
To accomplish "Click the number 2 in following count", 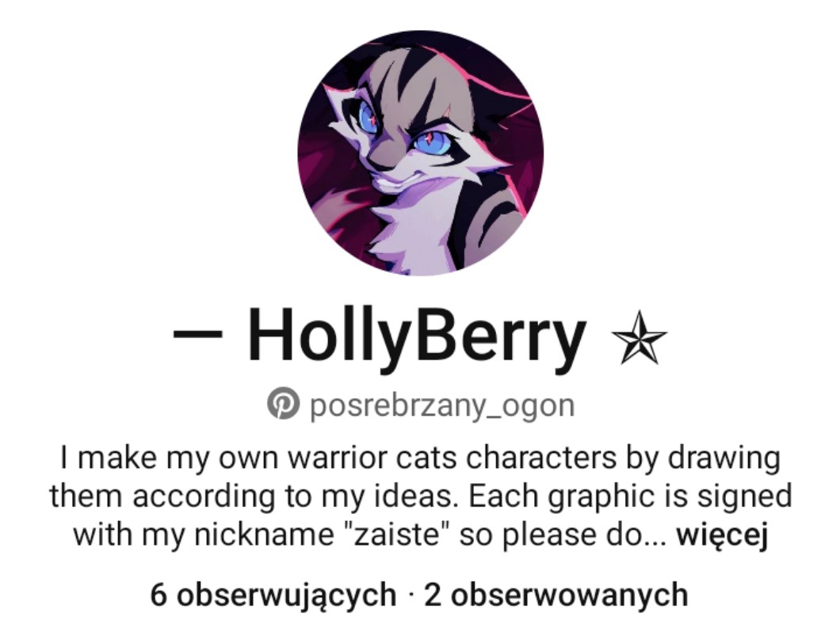I will pyautogui.click(x=433, y=594).
